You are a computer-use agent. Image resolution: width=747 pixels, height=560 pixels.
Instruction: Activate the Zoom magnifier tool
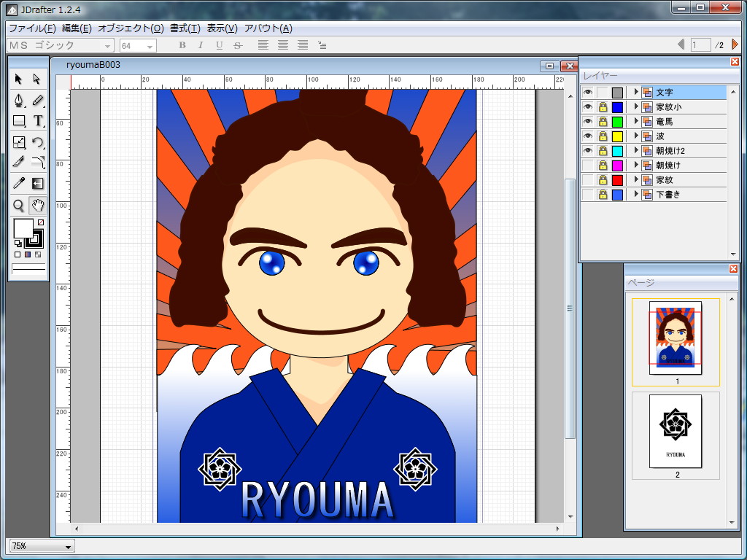tap(18, 205)
